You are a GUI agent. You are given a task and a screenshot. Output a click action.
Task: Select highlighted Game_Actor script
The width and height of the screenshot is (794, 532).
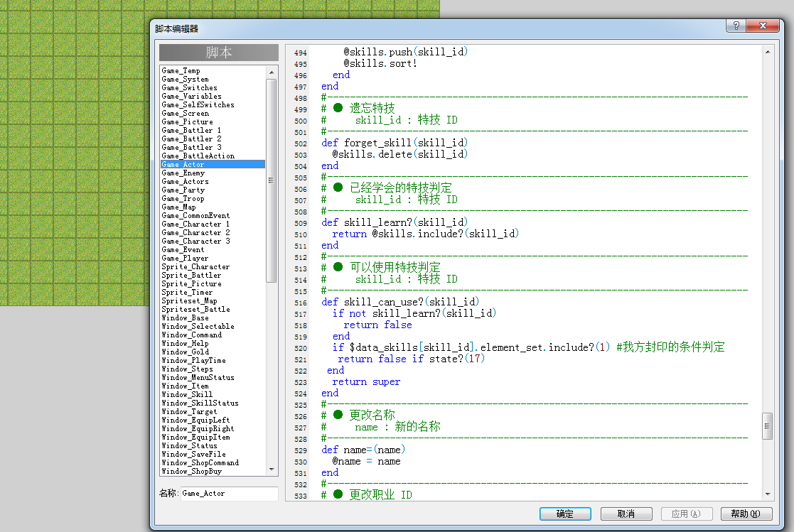click(213, 165)
